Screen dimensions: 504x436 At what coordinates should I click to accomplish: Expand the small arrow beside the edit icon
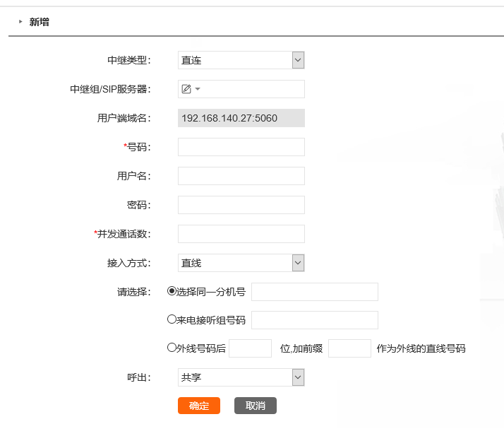click(198, 89)
